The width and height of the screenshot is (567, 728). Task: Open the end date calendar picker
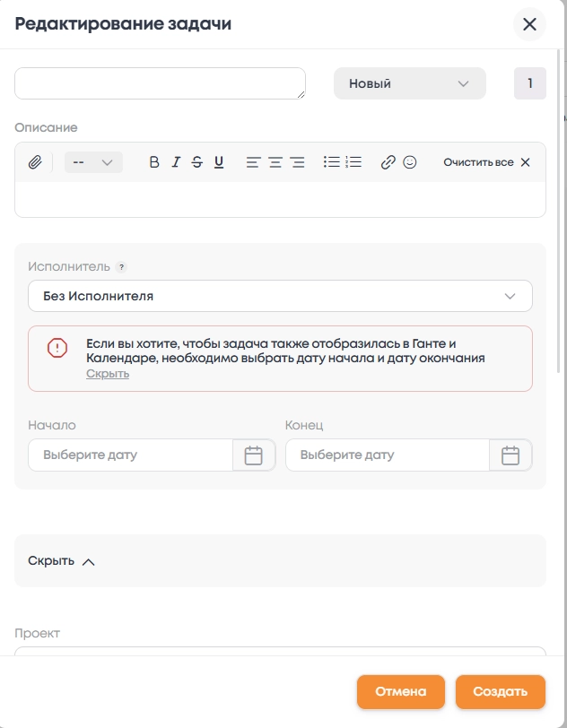pyautogui.click(x=510, y=455)
